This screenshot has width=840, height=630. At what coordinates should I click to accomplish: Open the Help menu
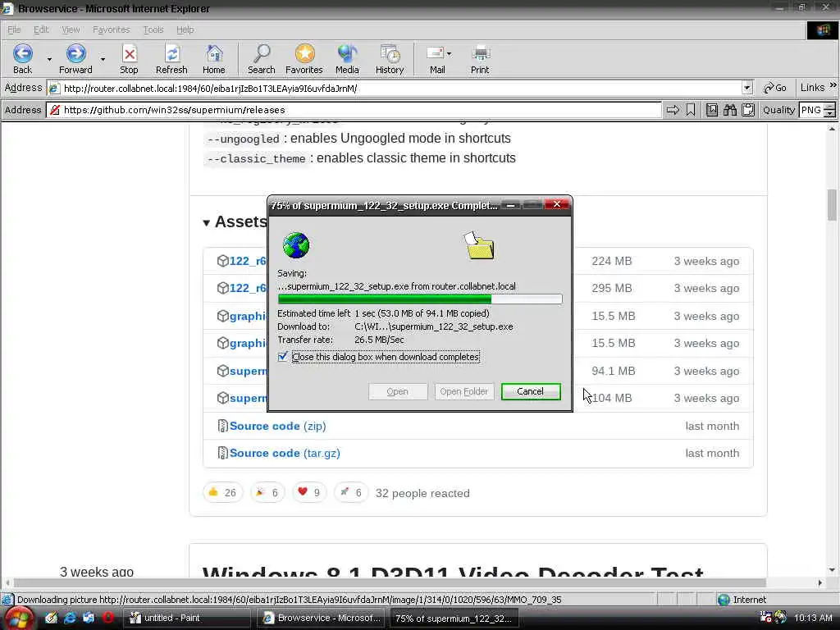coord(185,30)
